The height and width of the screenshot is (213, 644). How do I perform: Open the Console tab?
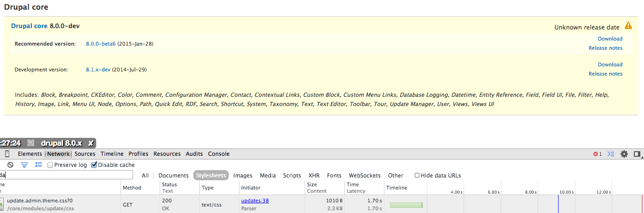click(219, 154)
